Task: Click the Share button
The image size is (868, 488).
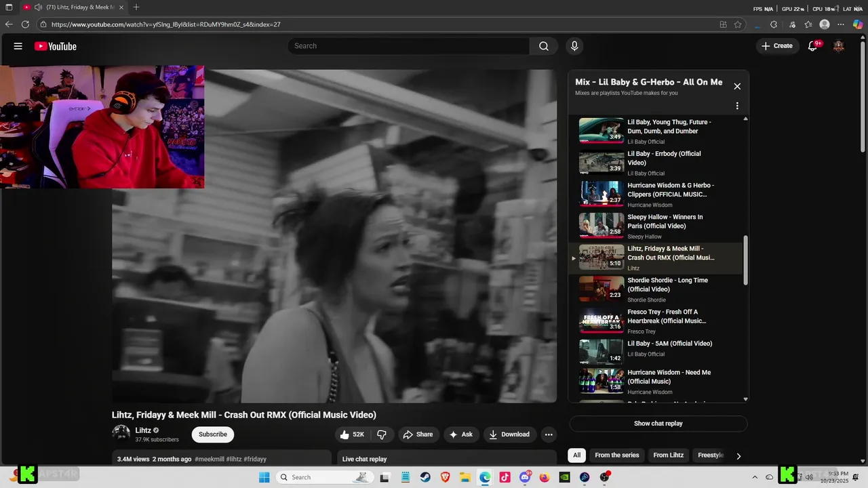Action: pyautogui.click(x=418, y=434)
